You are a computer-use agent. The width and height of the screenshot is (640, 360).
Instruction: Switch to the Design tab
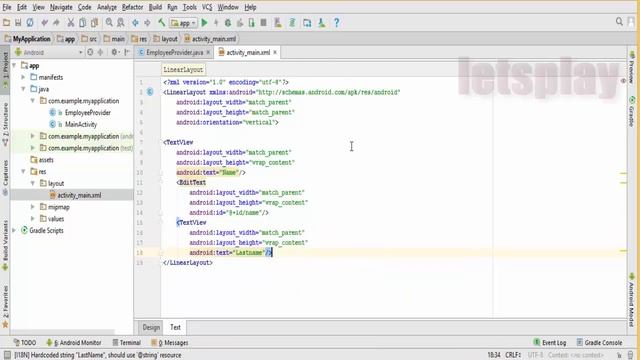point(151,327)
